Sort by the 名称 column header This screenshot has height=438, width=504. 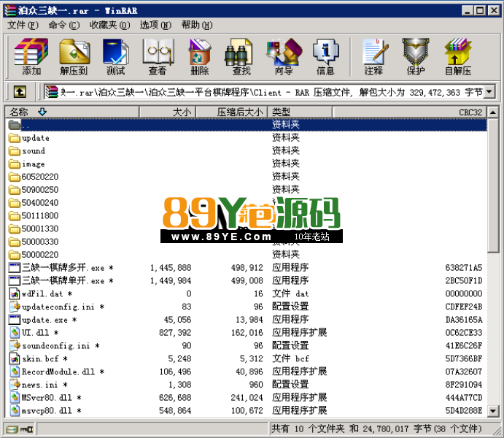pos(72,112)
